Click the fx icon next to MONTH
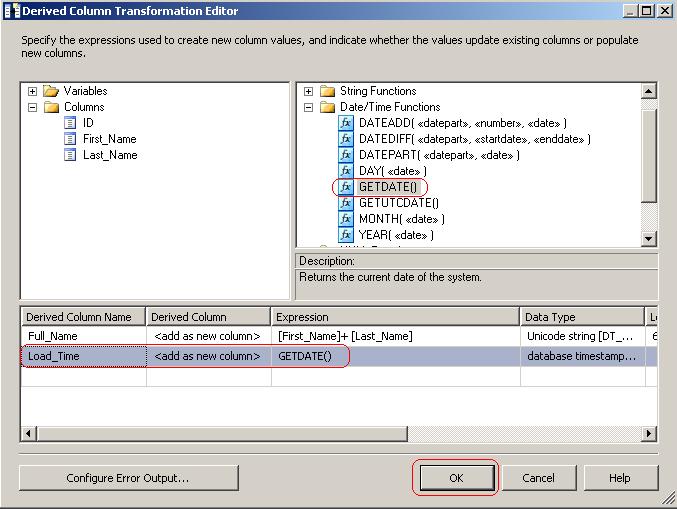Screen dimensions: 677x509 click(345, 219)
